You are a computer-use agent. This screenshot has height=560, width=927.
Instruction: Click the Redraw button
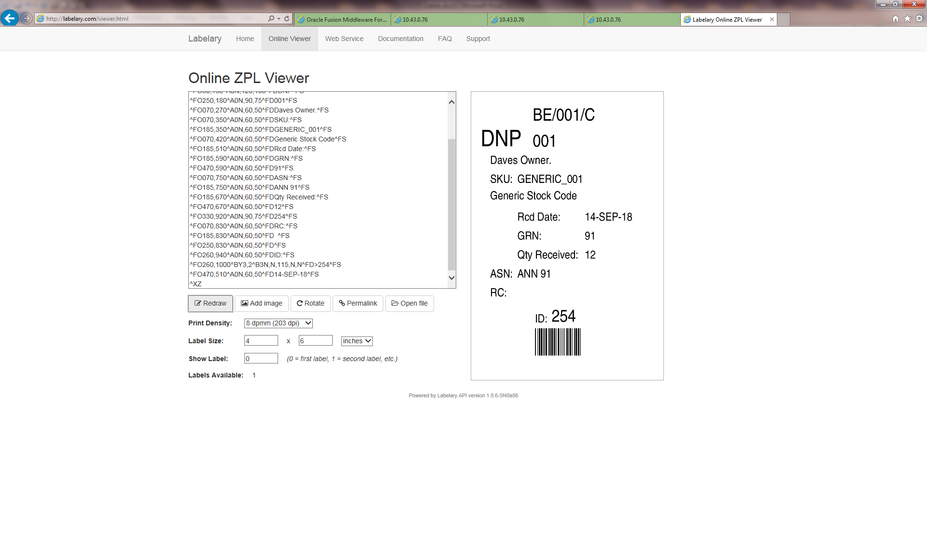211,303
